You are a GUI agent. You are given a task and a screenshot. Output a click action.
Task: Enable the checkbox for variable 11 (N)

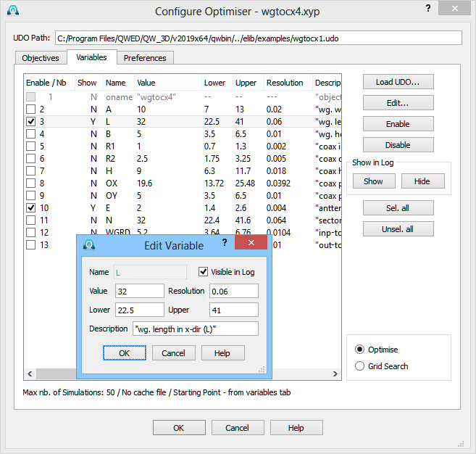[x=30, y=220]
